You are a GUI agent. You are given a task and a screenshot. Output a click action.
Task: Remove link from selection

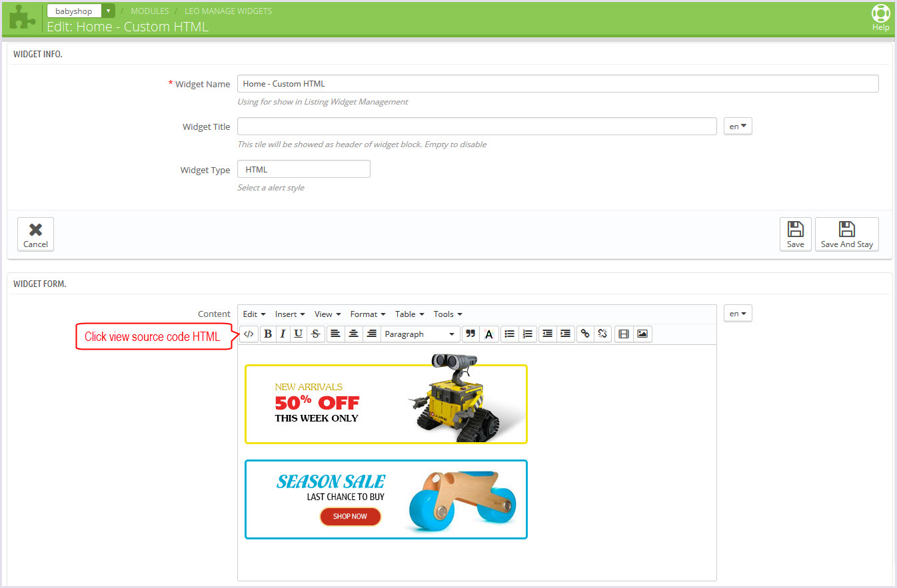602,334
